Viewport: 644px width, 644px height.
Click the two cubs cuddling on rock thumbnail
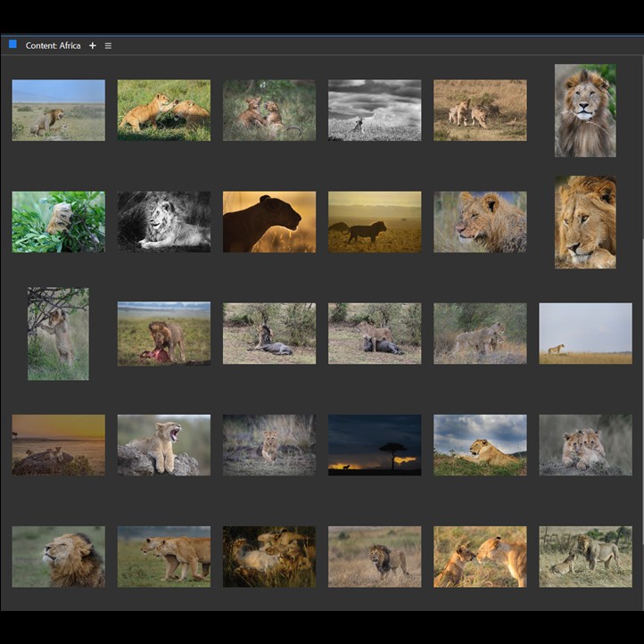(584, 444)
